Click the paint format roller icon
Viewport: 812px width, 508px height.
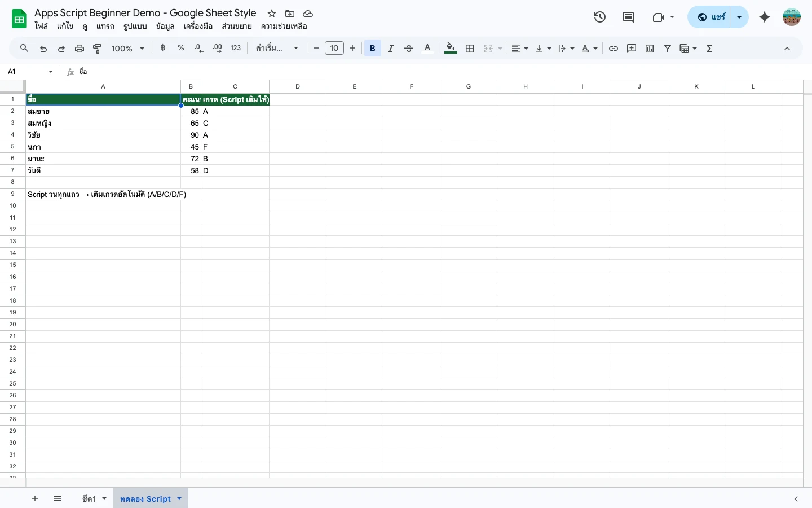(97, 49)
